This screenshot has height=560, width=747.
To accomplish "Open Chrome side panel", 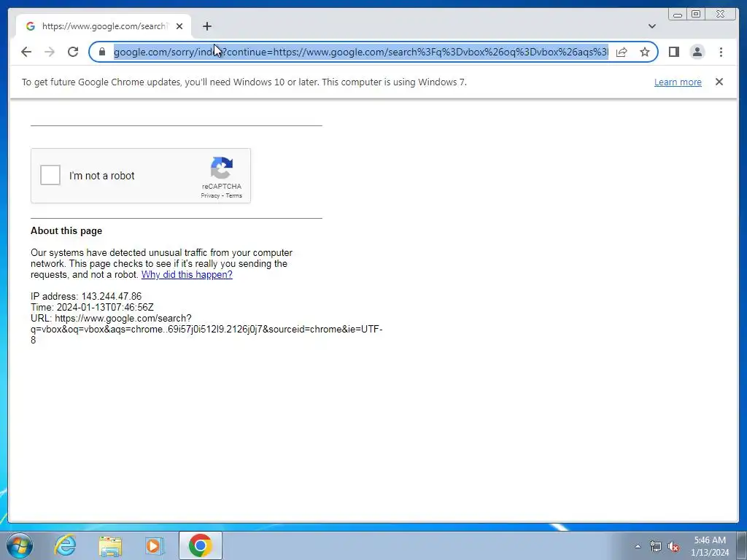I will point(673,52).
